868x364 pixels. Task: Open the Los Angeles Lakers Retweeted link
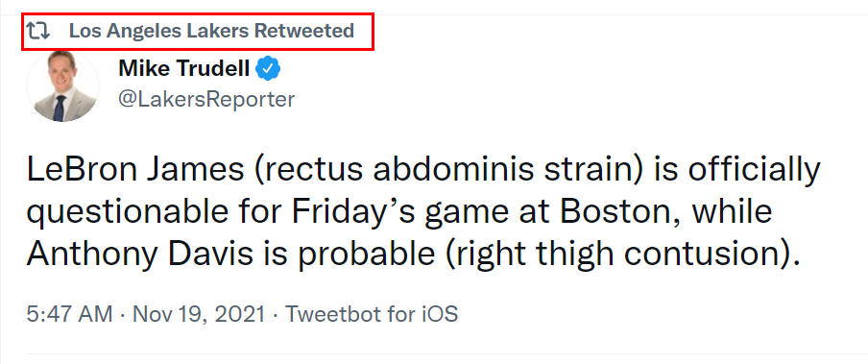pyautogui.click(x=211, y=31)
